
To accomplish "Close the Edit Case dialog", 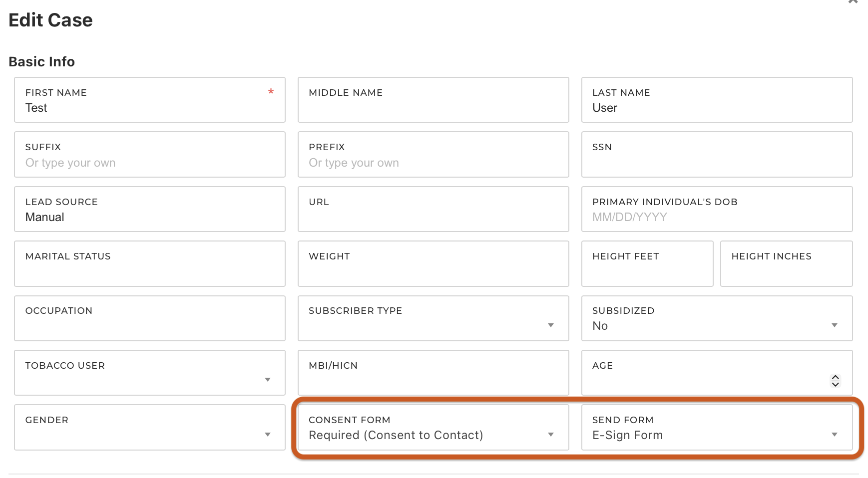I will pyautogui.click(x=853, y=1).
